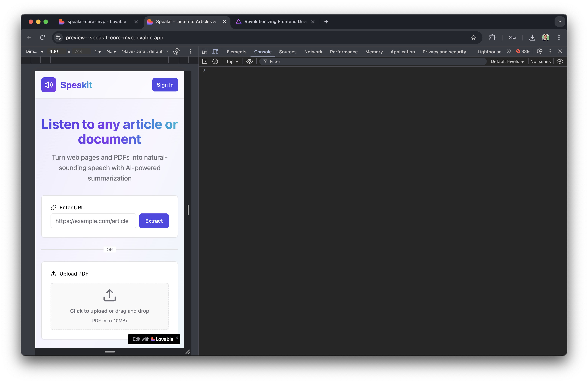Click the article URL input field
This screenshot has width=588, height=383.
click(x=93, y=221)
